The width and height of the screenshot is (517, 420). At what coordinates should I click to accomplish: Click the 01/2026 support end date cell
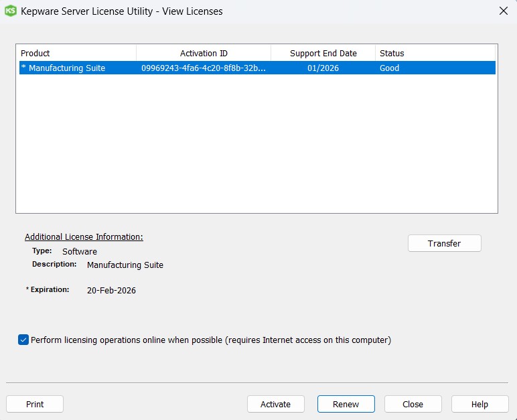point(323,68)
